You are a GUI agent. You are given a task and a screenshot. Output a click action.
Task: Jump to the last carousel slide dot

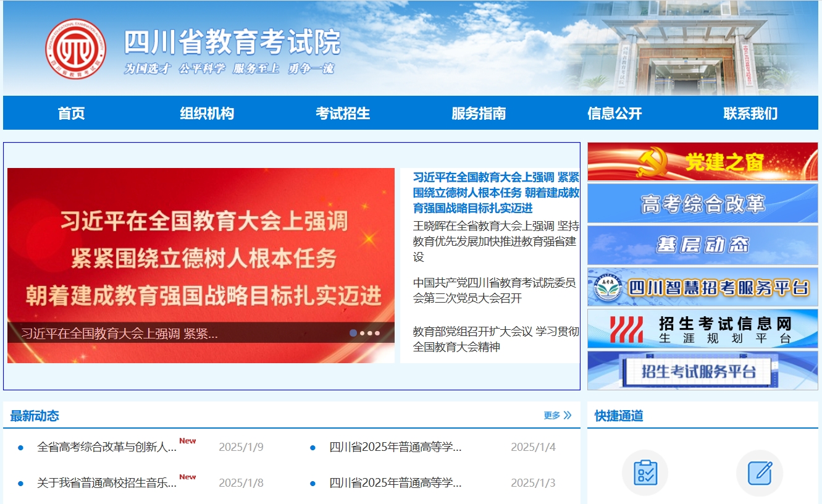377,333
